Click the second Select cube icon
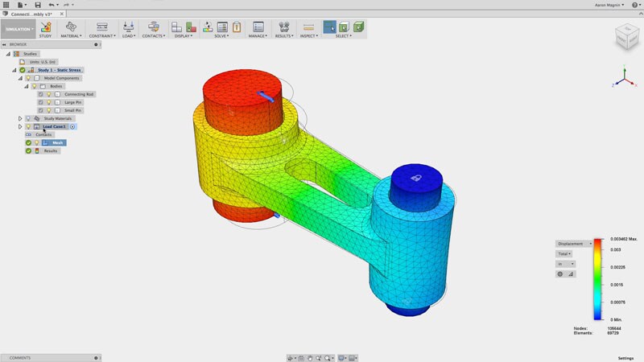Screen dimensions: 644x362 pyautogui.click(x=344, y=27)
